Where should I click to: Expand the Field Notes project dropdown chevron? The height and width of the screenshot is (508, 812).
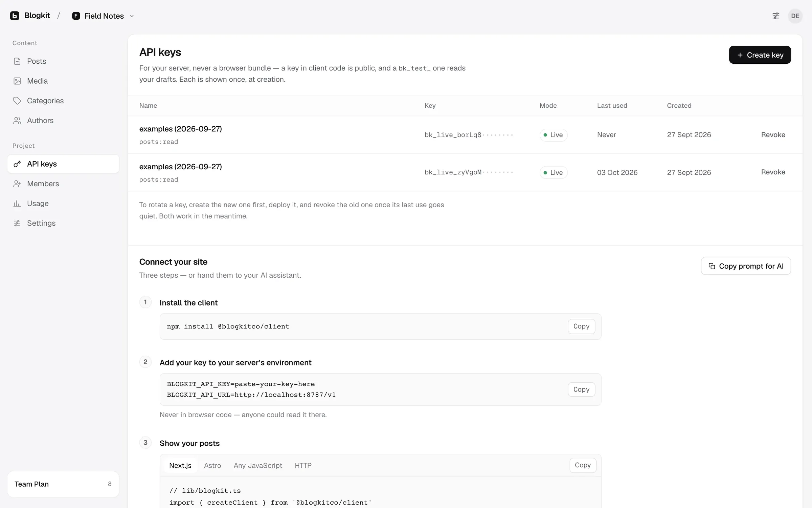point(132,16)
